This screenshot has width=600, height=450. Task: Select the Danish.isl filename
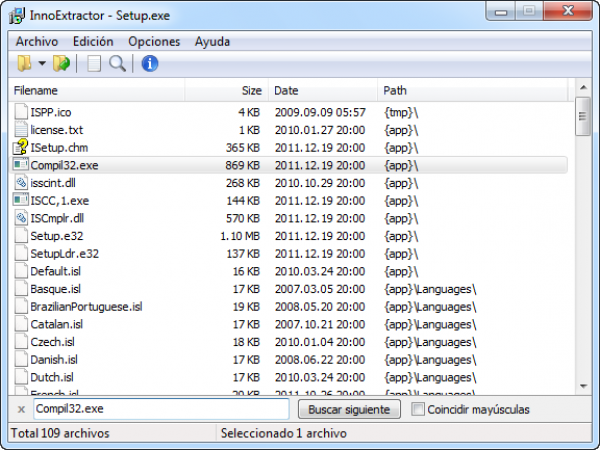click(x=54, y=359)
